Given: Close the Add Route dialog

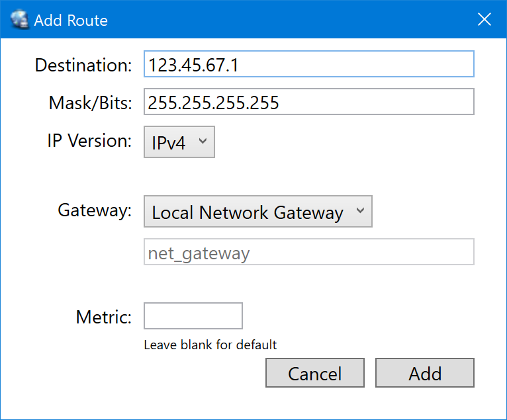Looking at the screenshot, I should coord(484,20).
